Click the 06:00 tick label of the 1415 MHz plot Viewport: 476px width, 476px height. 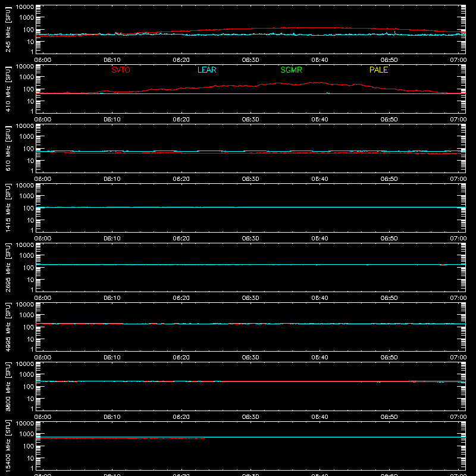pyautogui.click(x=43, y=239)
